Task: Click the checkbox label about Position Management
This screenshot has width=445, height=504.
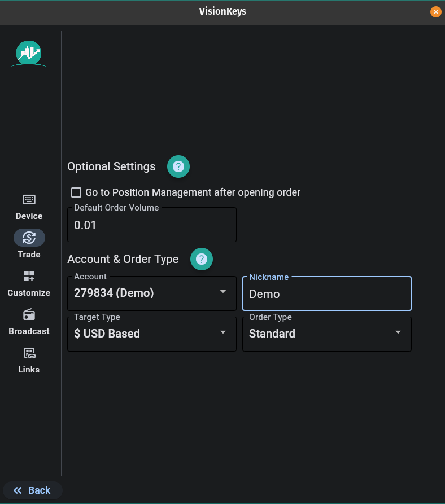Action: pos(193,192)
